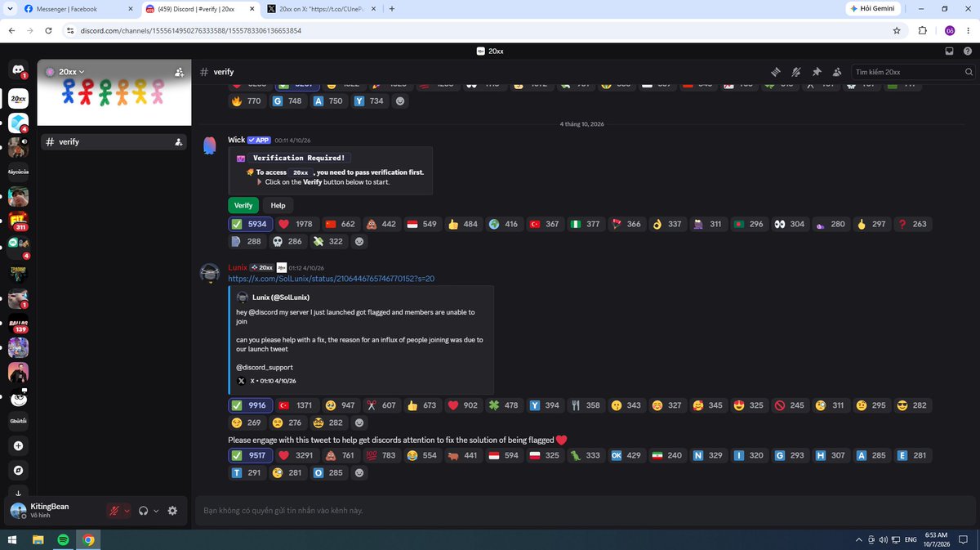980x550 pixels.
Task: Open the KitingBean user profile panel
Action: [x=55, y=511]
